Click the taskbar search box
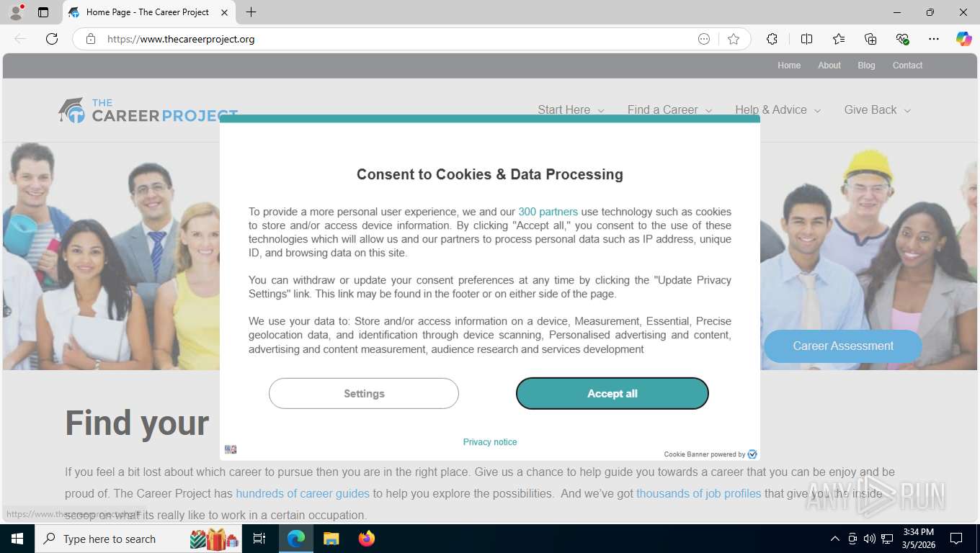This screenshot has height=553, width=980. coord(139,539)
